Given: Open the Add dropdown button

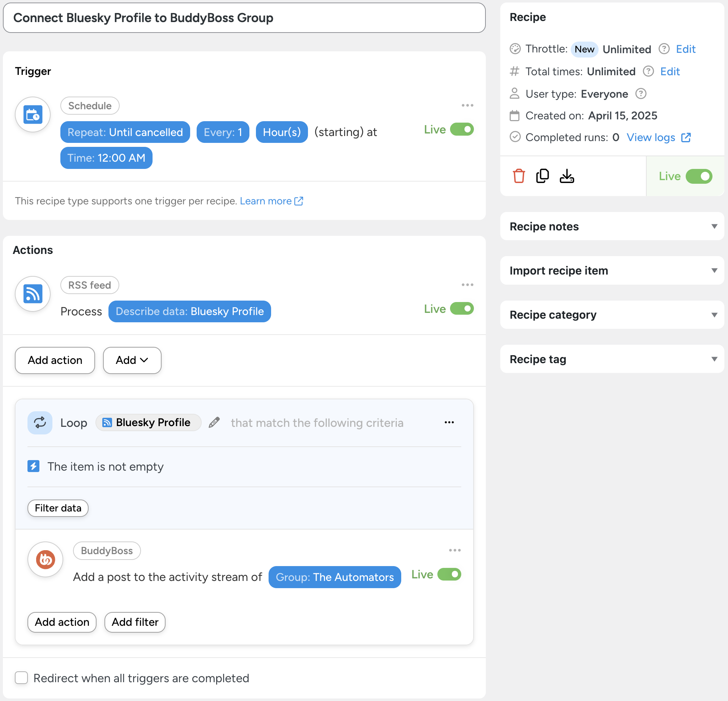Looking at the screenshot, I should pos(132,360).
